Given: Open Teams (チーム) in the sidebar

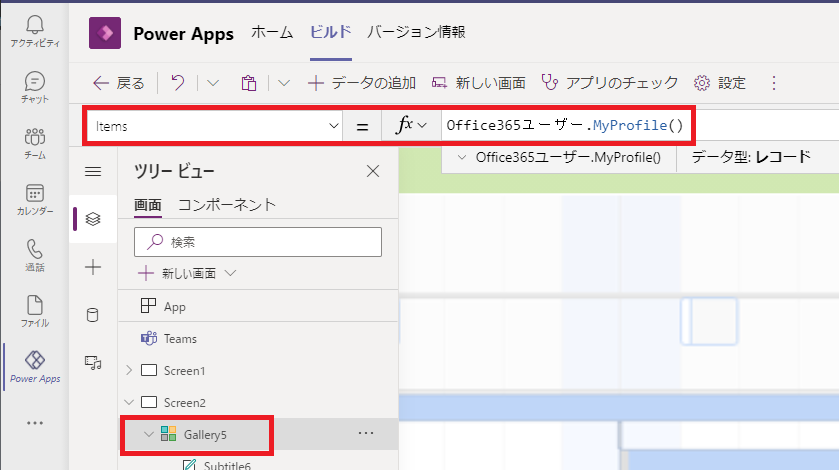Looking at the screenshot, I should click(x=35, y=143).
